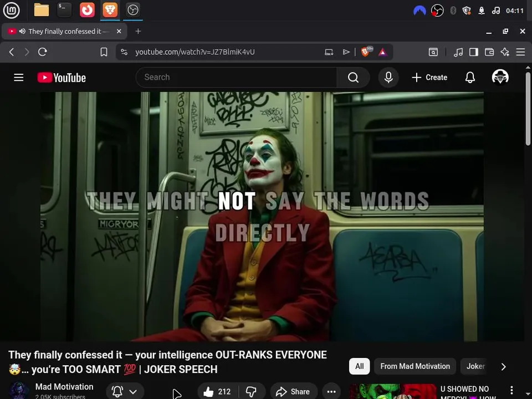Click the YouTube Search field
The width and height of the screenshot is (532, 399).
tap(237, 78)
